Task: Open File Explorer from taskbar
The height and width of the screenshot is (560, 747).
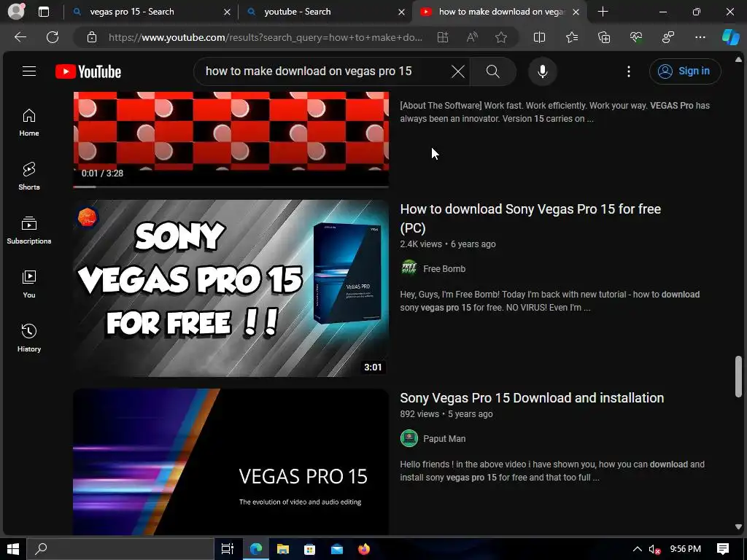Action: (x=283, y=549)
